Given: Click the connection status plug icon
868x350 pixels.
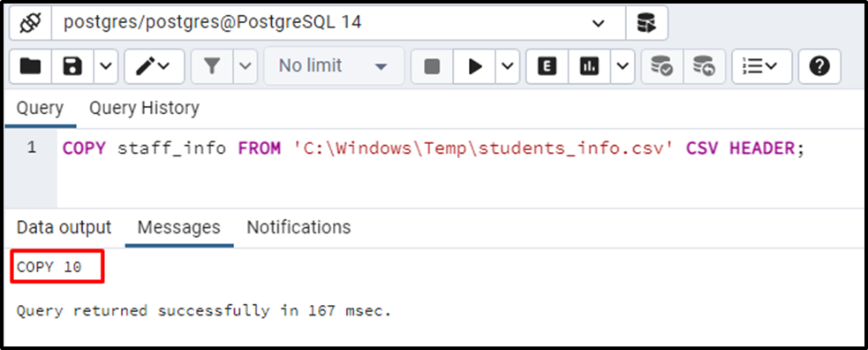Looking at the screenshot, I should click(x=30, y=23).
